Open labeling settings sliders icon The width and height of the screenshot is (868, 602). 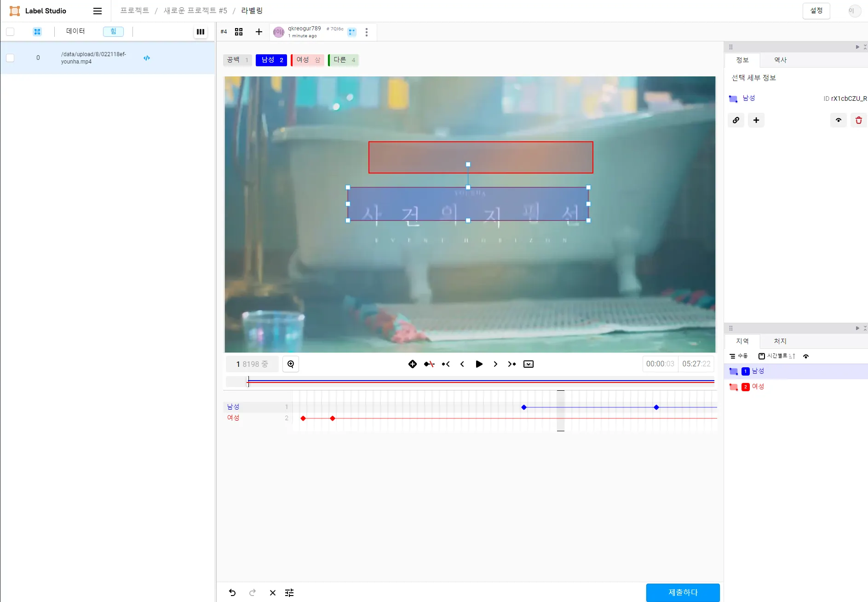tap(289, 593)
